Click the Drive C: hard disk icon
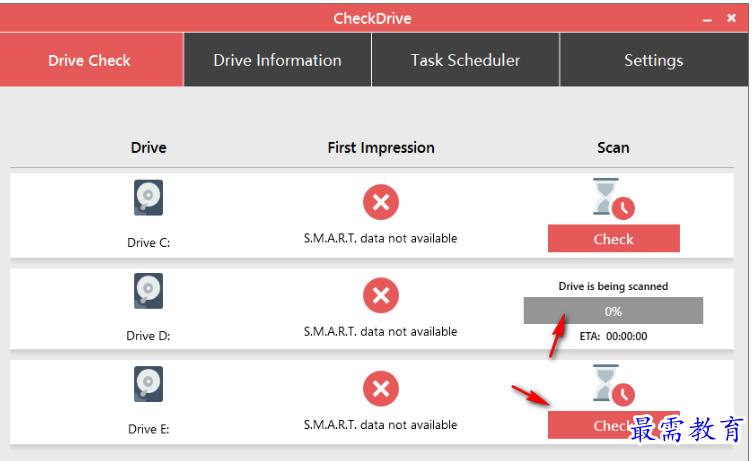 (x=148, y=198)
